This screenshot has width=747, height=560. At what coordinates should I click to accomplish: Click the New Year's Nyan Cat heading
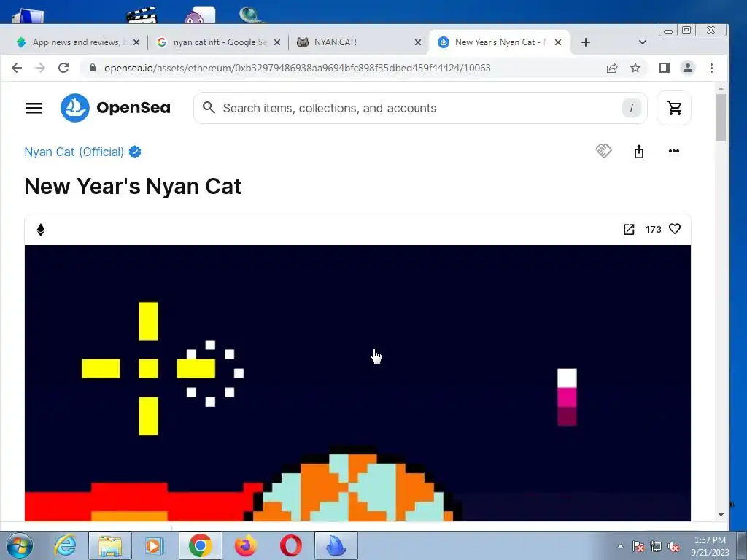coord(133,186)
